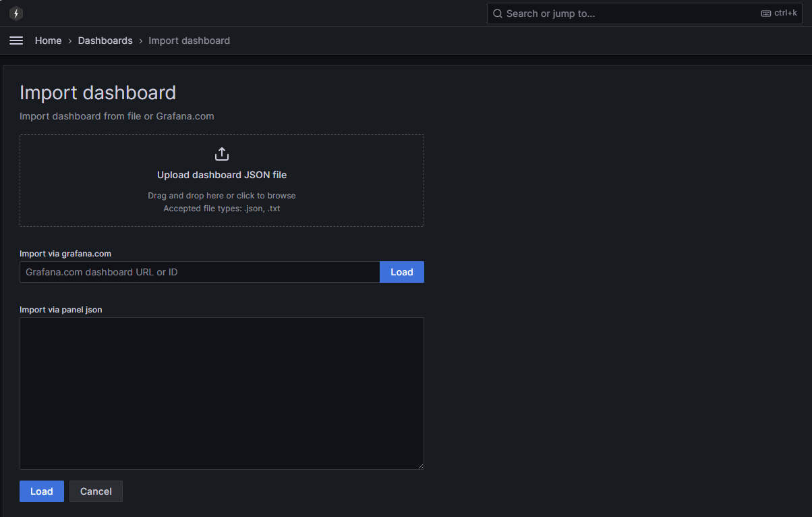The width and height of the screenshot is (812, 517).
Task: Click the Grafana logo icon
Action: (16, 13)
